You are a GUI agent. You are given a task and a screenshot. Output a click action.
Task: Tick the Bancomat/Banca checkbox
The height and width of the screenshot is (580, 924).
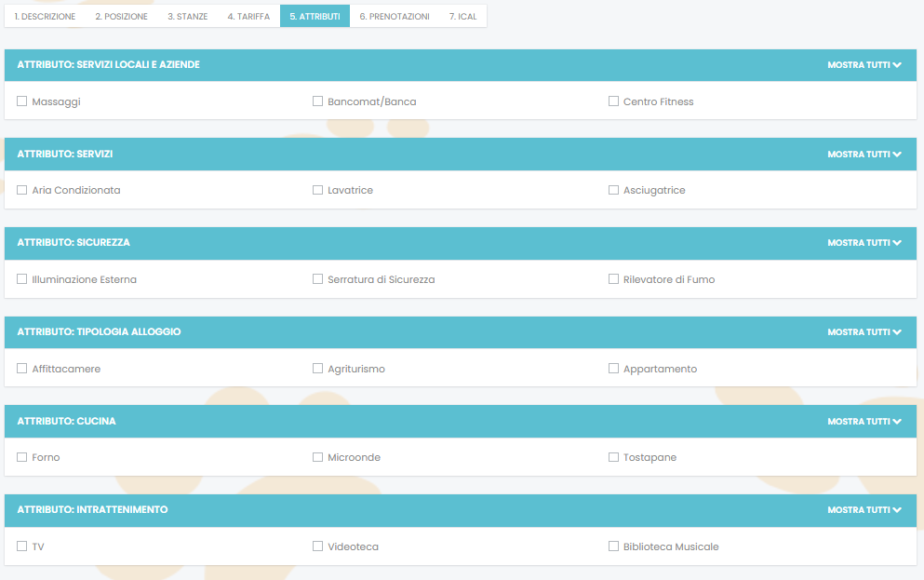318,101
